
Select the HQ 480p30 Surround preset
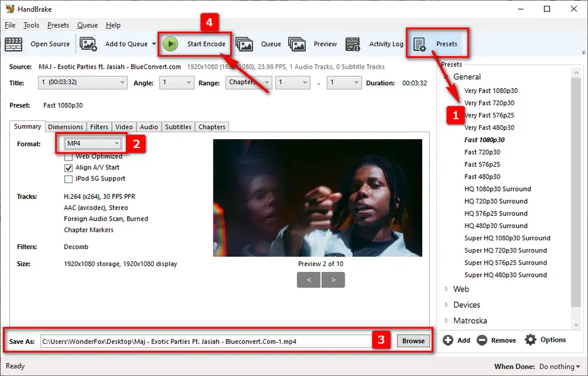(496, 226)
